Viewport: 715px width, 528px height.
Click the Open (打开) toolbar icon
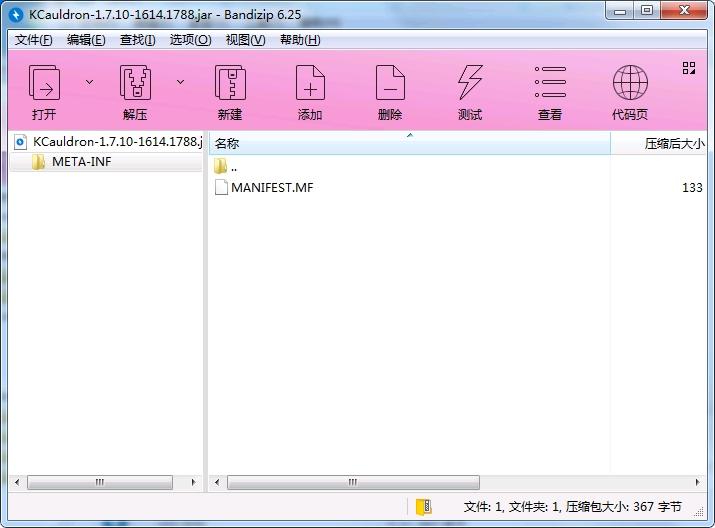pos(44,83)
